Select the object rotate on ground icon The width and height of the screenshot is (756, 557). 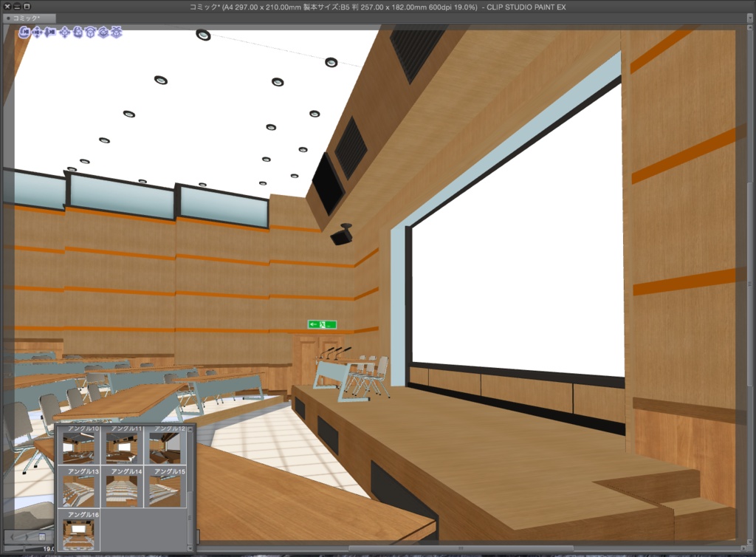coord(103,33)
